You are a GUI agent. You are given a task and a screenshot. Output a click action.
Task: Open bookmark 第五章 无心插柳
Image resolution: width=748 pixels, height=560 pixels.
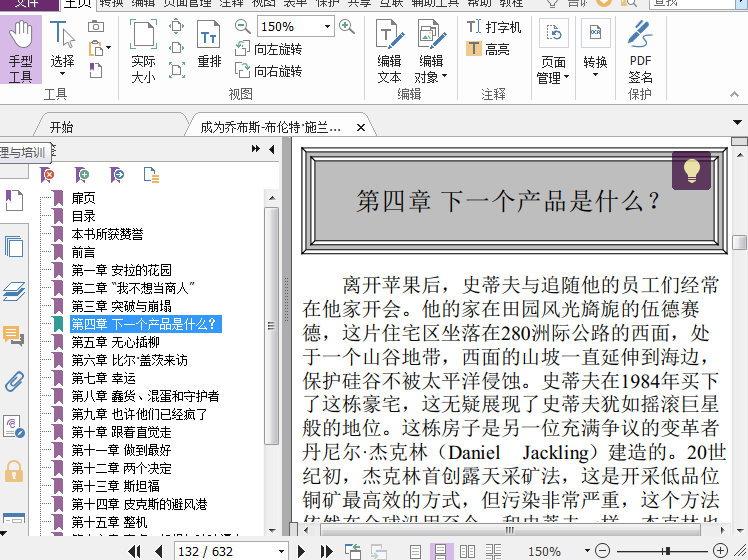pos(115,342)
